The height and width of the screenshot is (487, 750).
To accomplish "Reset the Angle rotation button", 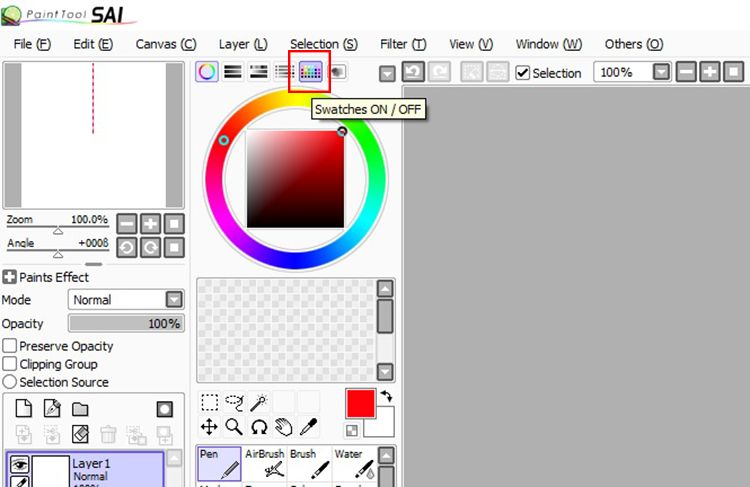I will 174,247.
